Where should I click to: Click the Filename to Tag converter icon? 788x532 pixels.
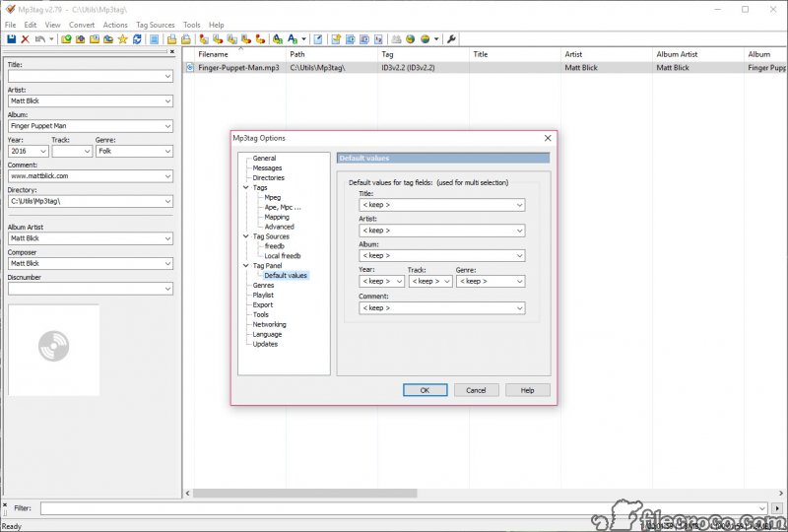(218, 39)
